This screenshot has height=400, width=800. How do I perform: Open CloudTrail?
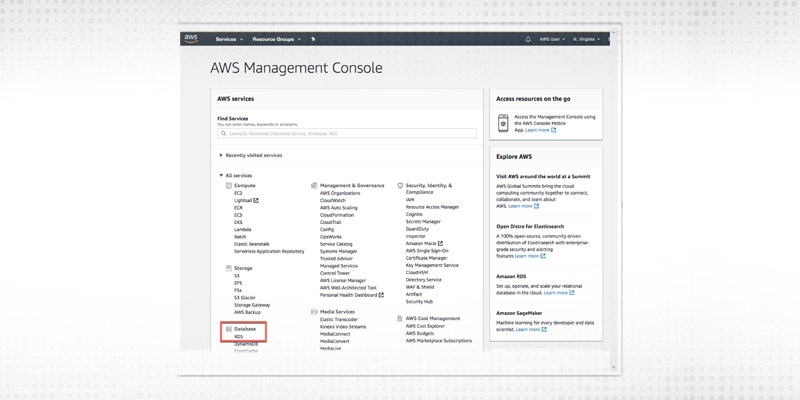(331, 222)
